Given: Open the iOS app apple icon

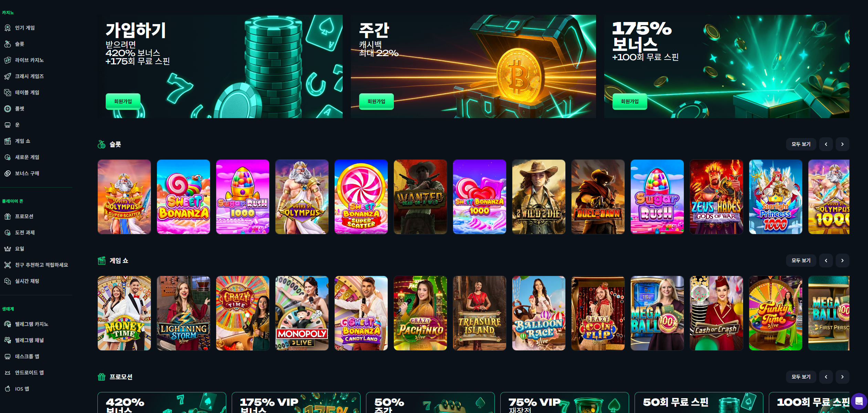Looking at the screenshot, I should click(x=8, y=389).
